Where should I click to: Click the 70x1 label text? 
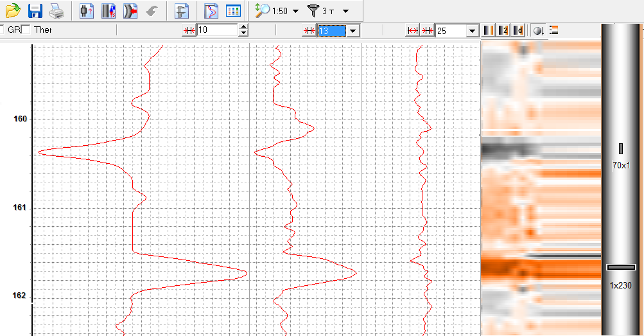coord(621,165)
